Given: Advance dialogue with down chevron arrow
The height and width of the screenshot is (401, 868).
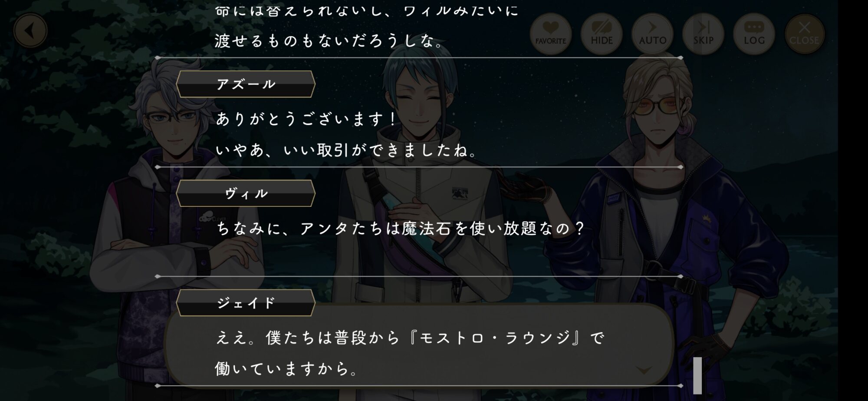Looking at the screenshot, I should (644, 370).
